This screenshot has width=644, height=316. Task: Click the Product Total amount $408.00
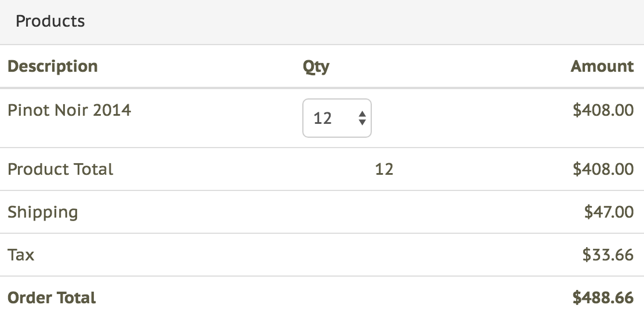coord(603,169)
